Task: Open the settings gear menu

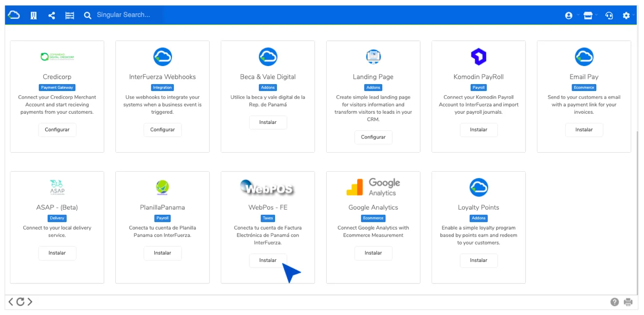Action: click(x=626, y=16)
